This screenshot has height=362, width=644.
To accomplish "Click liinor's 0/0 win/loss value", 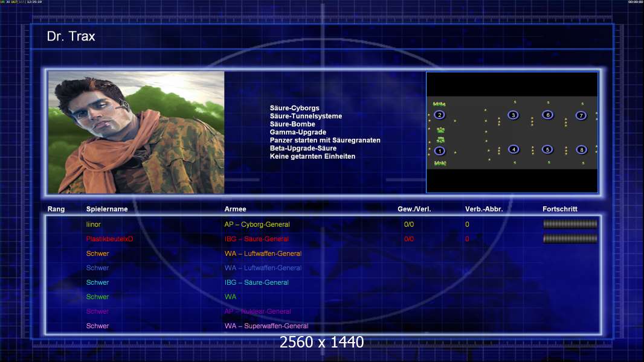I will 408,224.
